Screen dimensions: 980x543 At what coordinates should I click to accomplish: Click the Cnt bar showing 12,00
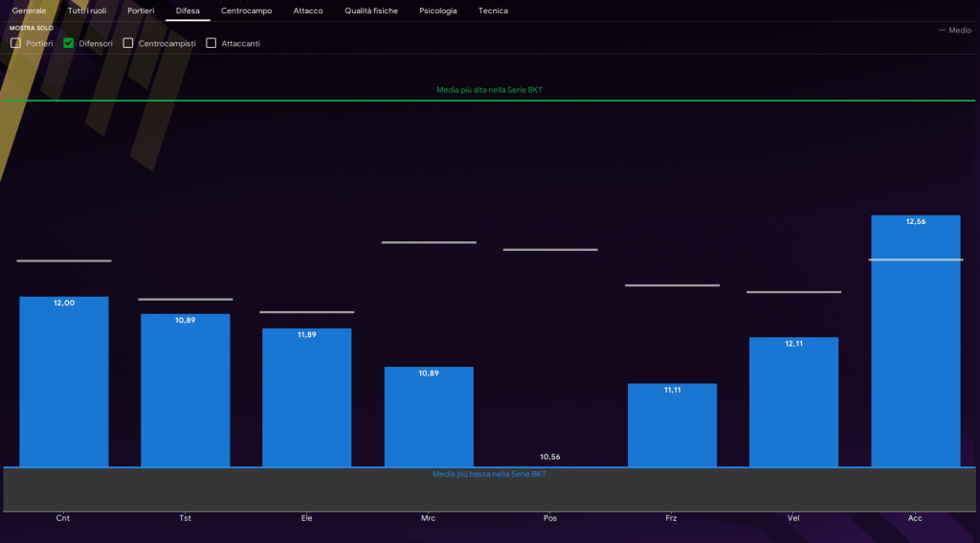pos(64,383)
